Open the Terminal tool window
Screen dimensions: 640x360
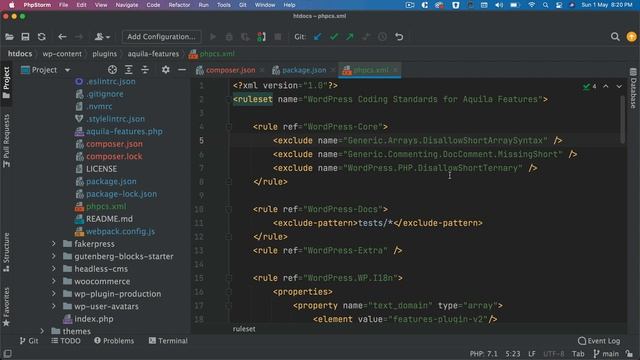168,341
